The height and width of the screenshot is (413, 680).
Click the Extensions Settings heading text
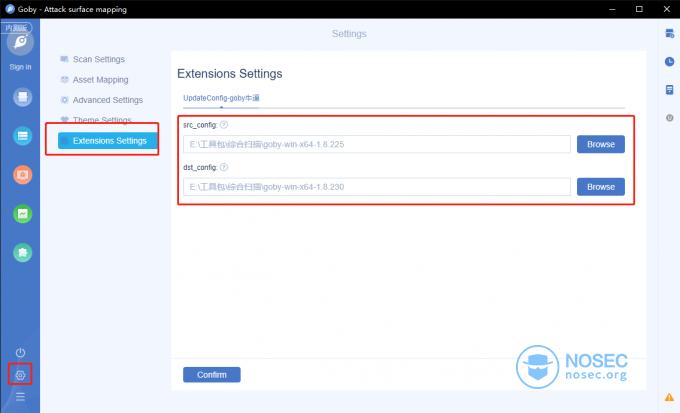click(x=230, y=74)
